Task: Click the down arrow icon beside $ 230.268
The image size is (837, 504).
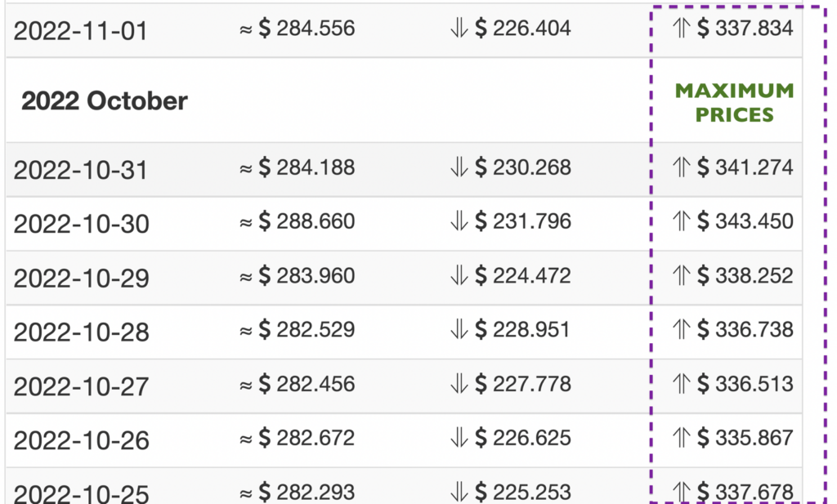Action: [459, 167]
